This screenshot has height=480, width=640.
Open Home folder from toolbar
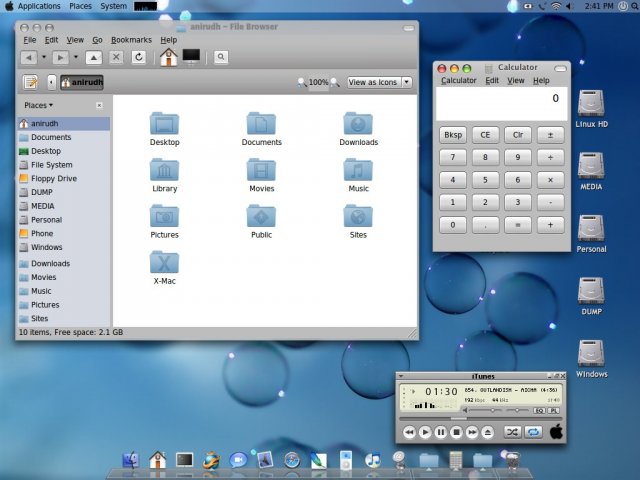tap(169, 57)
